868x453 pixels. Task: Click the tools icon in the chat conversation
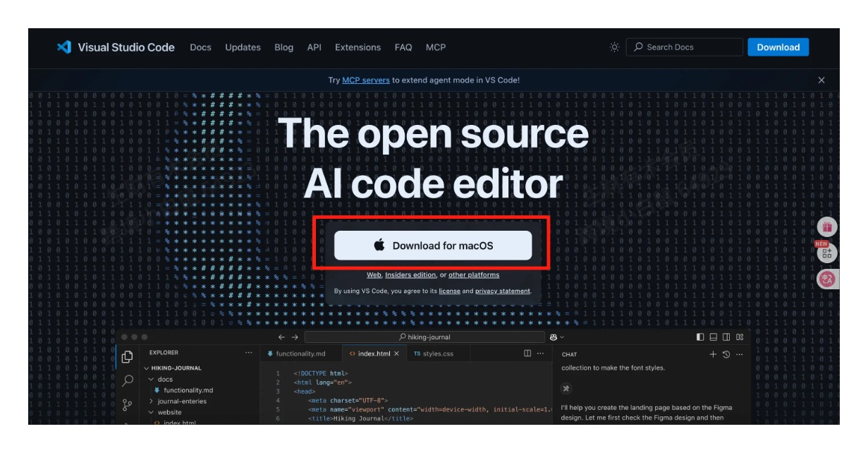(566, 389)
